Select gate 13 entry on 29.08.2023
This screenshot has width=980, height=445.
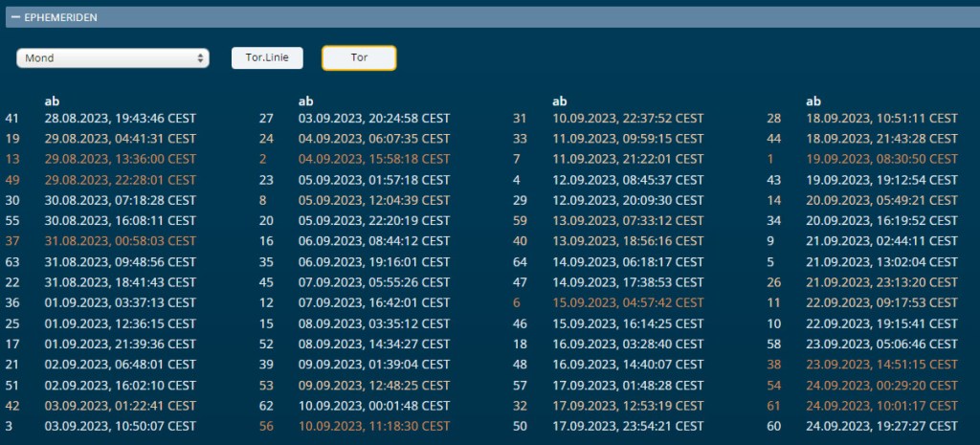tap(120, 159)
